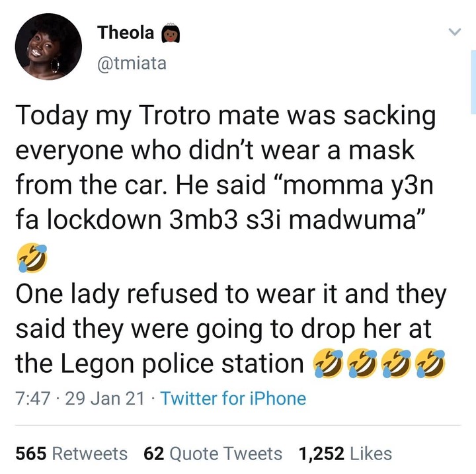View the 62 Quote Tweets
Viewport: 476px width, 474px height.
coord(213,454)
